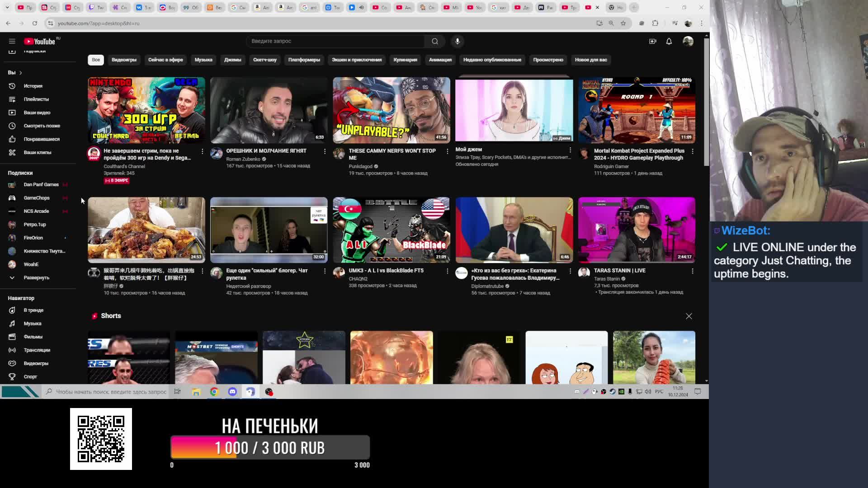
Task: Open History in the sidebar
Action: click(33, 86)
